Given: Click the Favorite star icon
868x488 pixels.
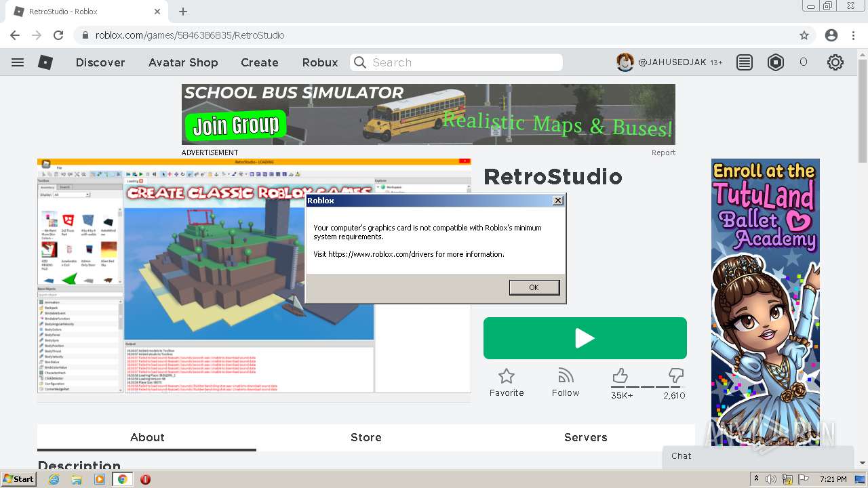Looking at the screenshot, I should [x=507, y=376].
